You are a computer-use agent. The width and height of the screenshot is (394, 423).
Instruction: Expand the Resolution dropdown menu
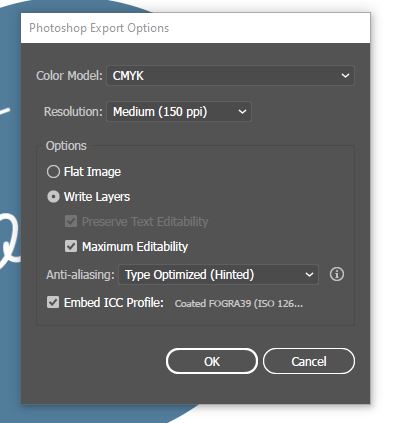[x=179, y=112]
